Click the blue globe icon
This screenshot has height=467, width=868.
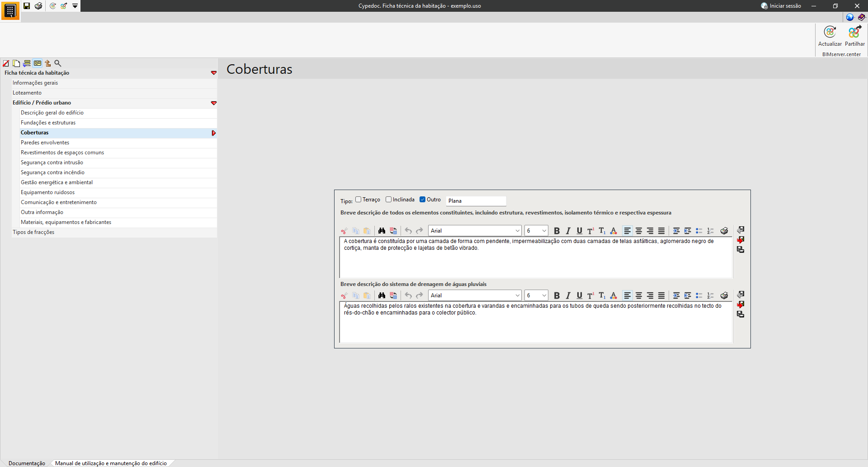[850, 17]
